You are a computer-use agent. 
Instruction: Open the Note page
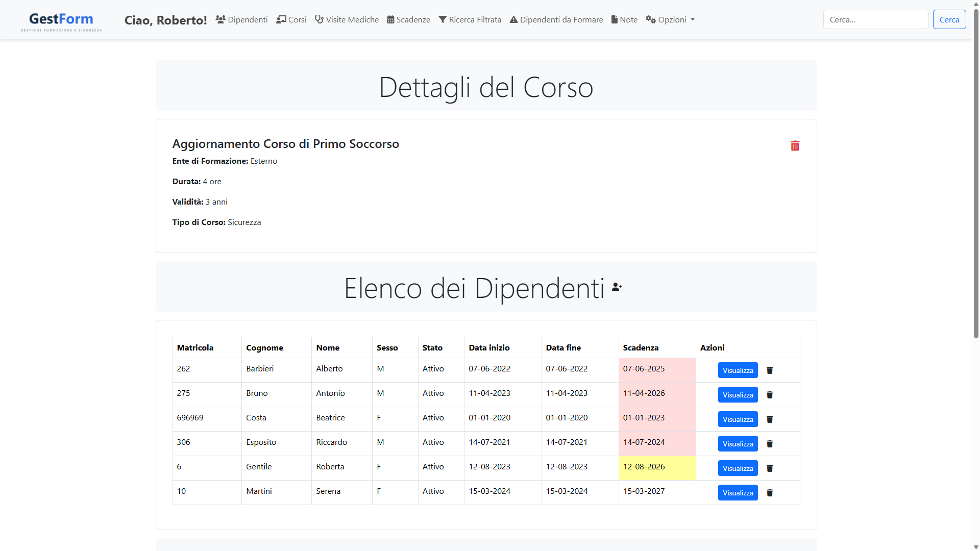pos(624,19)
